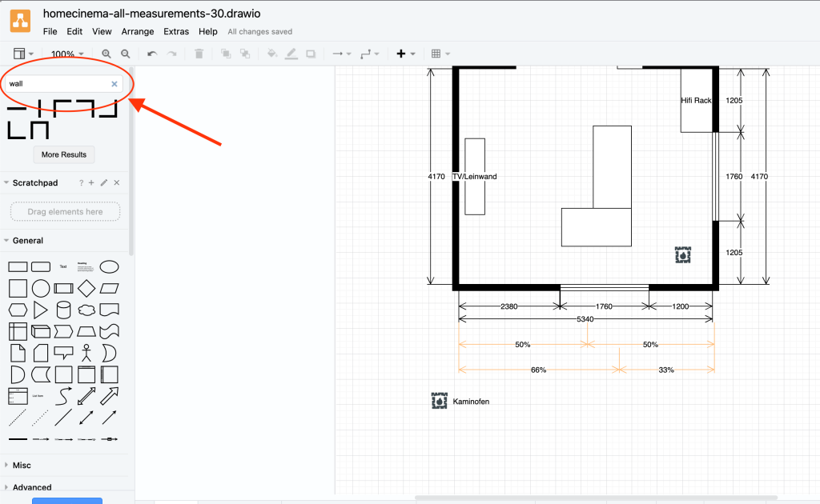
Task: Click the shape search field containing wall
Action: 56,83
